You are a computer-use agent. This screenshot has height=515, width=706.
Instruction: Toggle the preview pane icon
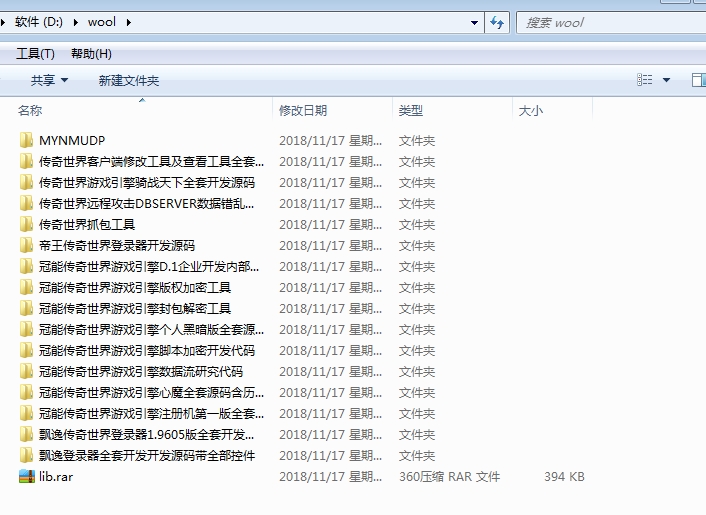(x=699, y=80)
